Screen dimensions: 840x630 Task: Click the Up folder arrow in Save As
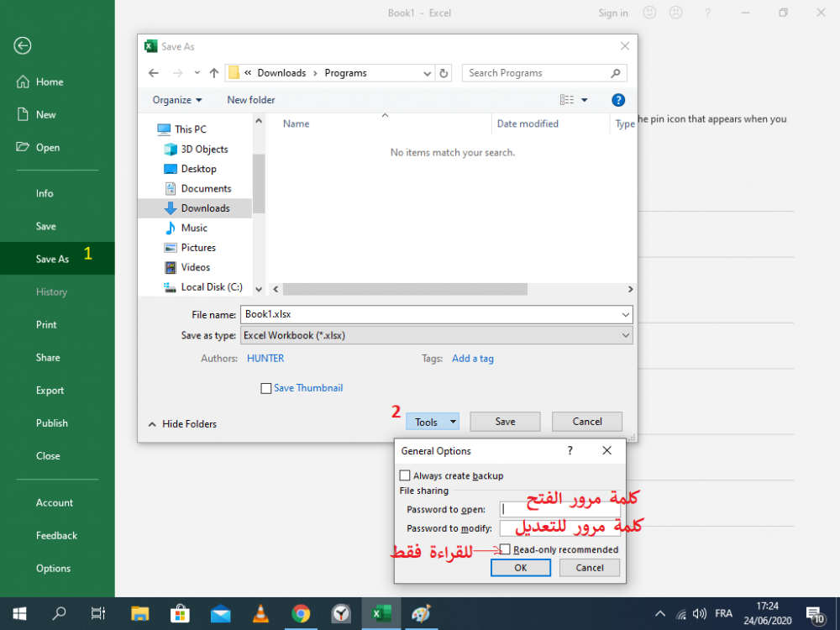tap(214, 73)
